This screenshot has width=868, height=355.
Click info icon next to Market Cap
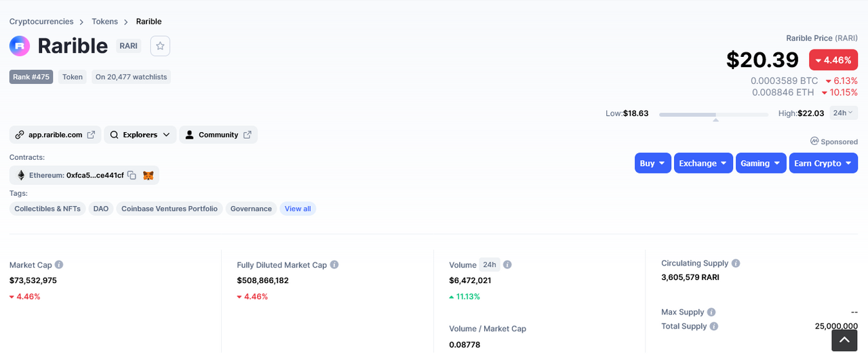click(59, 265)
